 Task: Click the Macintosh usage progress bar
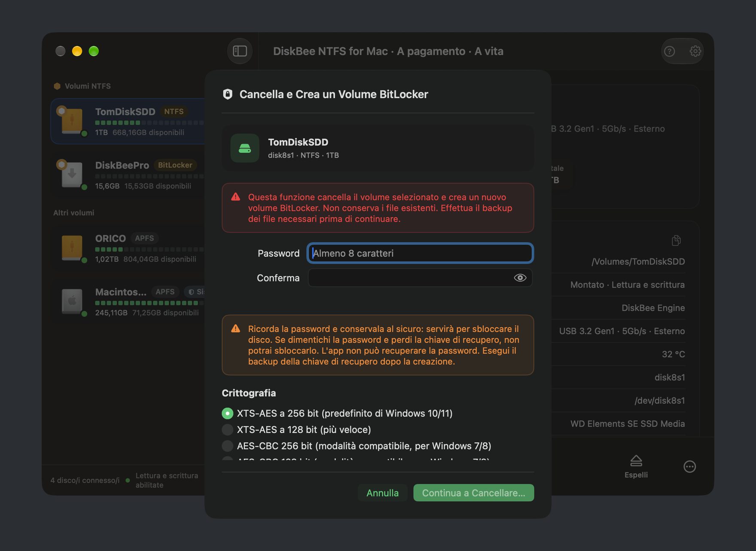149,303
